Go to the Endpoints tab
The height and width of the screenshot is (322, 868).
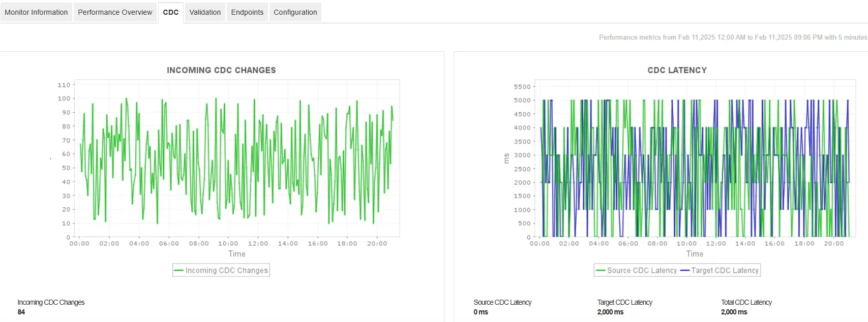click(x=247, y=12)
